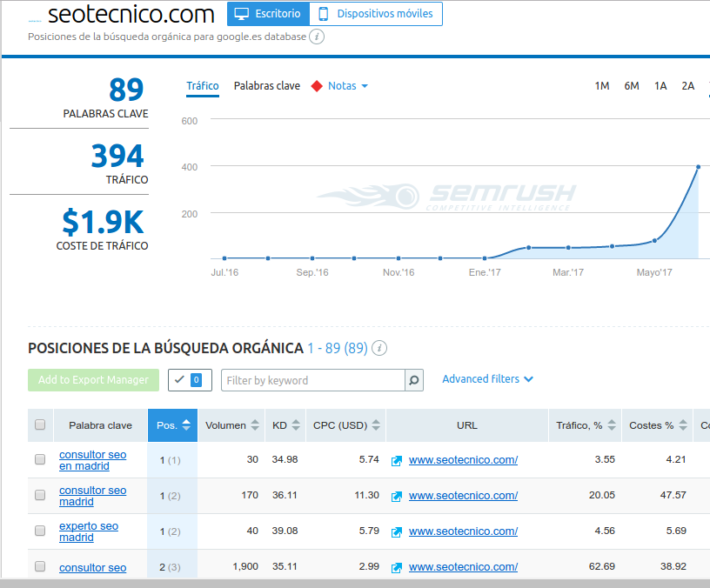The image size is (710, 588).
Task: Open the Notas dropdown
Action: (x=347, y=86)
